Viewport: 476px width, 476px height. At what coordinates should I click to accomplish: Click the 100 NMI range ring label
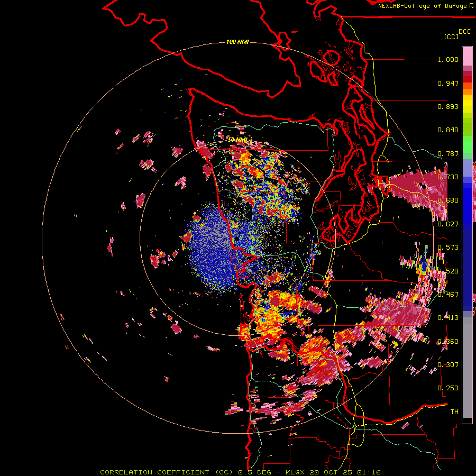tap(237, 42)
